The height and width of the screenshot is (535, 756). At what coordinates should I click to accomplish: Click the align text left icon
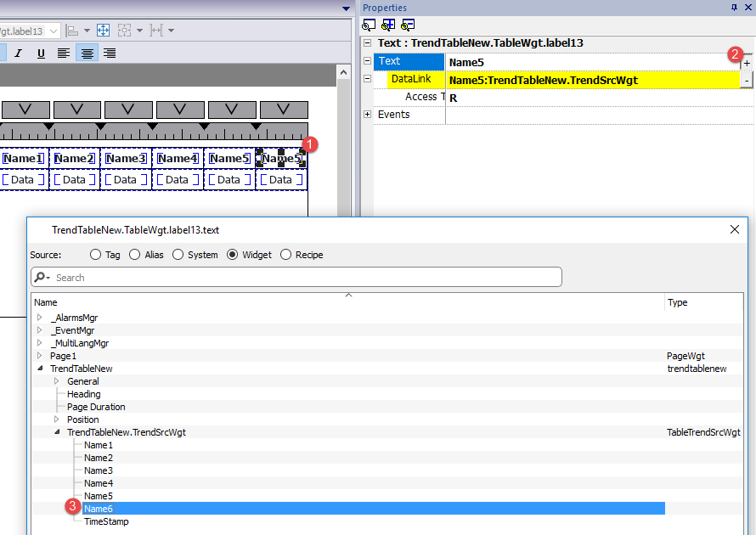click(x=63, y=51)
